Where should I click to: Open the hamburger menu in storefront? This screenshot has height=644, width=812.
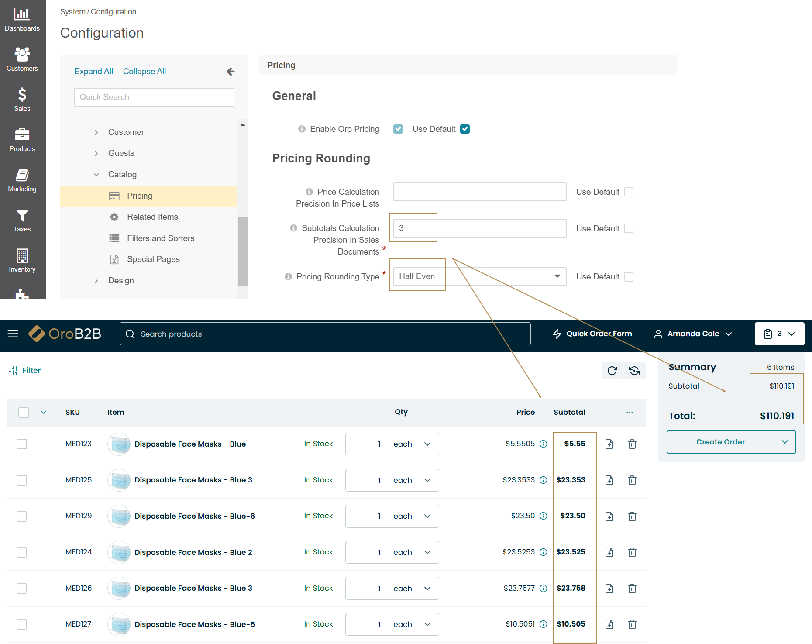(x=13, y=334)
